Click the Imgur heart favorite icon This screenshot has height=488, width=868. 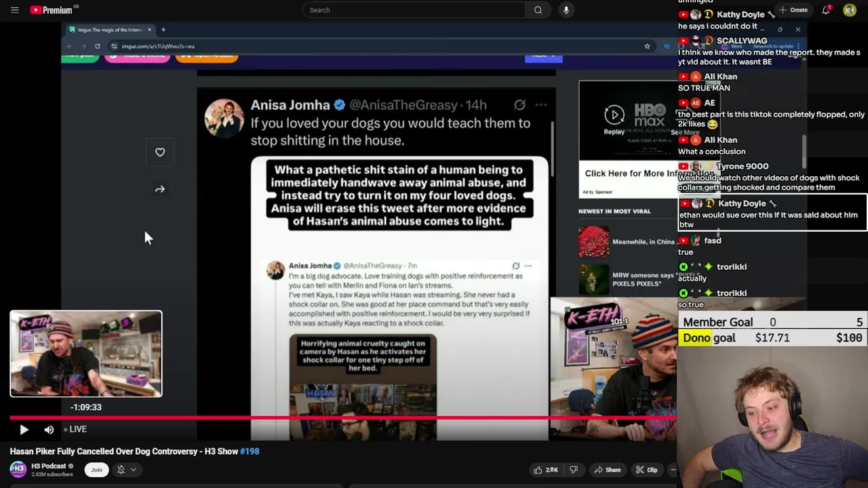pos(160,152)
